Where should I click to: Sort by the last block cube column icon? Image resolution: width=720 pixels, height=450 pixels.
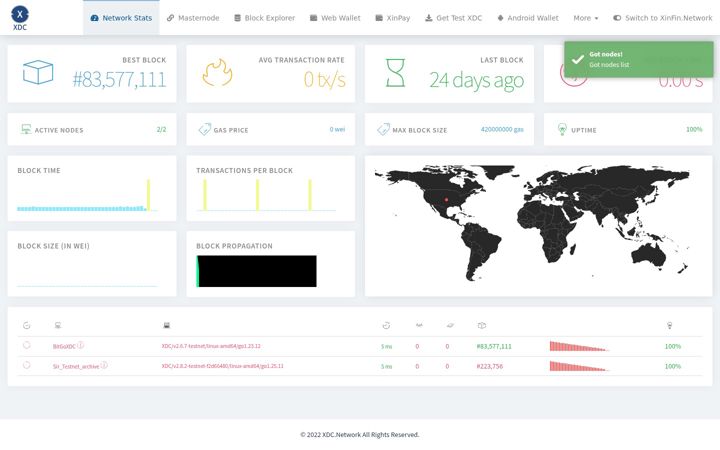pyautogui.click(x=482, y=326)
